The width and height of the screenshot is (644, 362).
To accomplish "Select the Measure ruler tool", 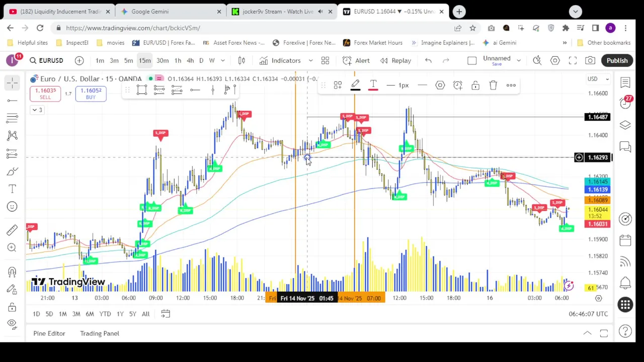I will (12, 230).
